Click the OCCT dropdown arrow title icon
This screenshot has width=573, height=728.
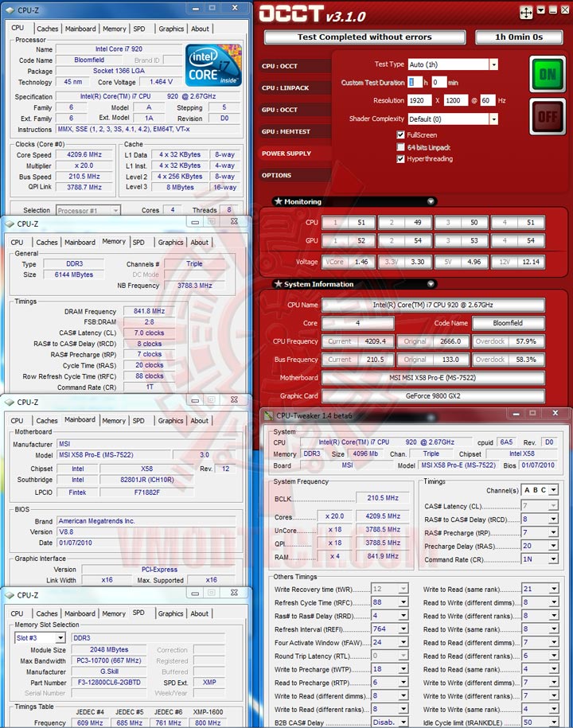pyautogui.click(x=541, y=10)
